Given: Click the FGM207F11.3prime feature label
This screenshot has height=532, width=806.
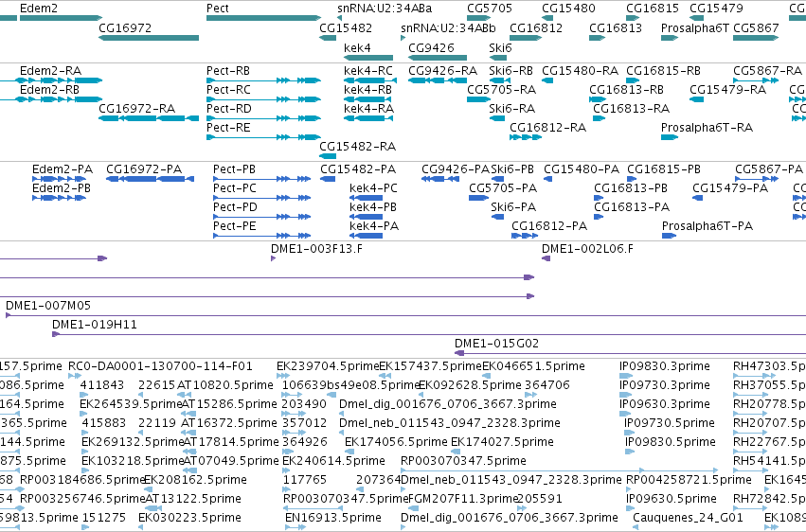Looking at the screenshot, I should tap(462, 499).
